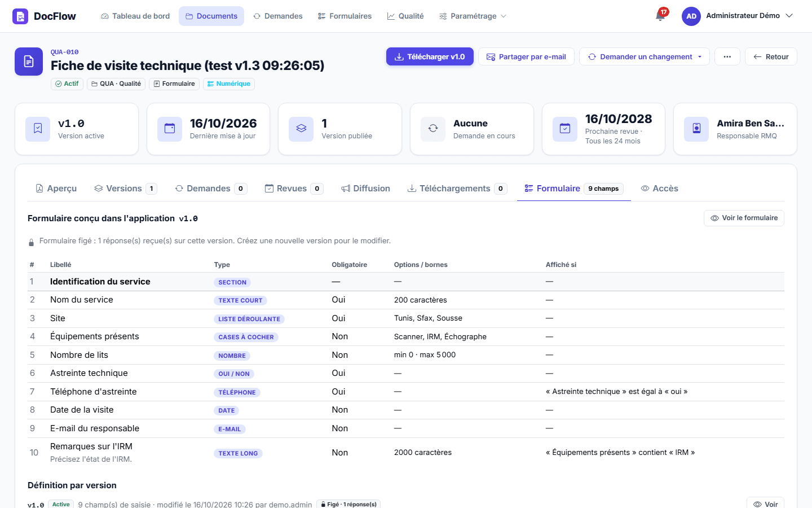Click the LISTE DÉROULANTE type badge
This screenshot has width=812, height=508.
tap(249, 319)
